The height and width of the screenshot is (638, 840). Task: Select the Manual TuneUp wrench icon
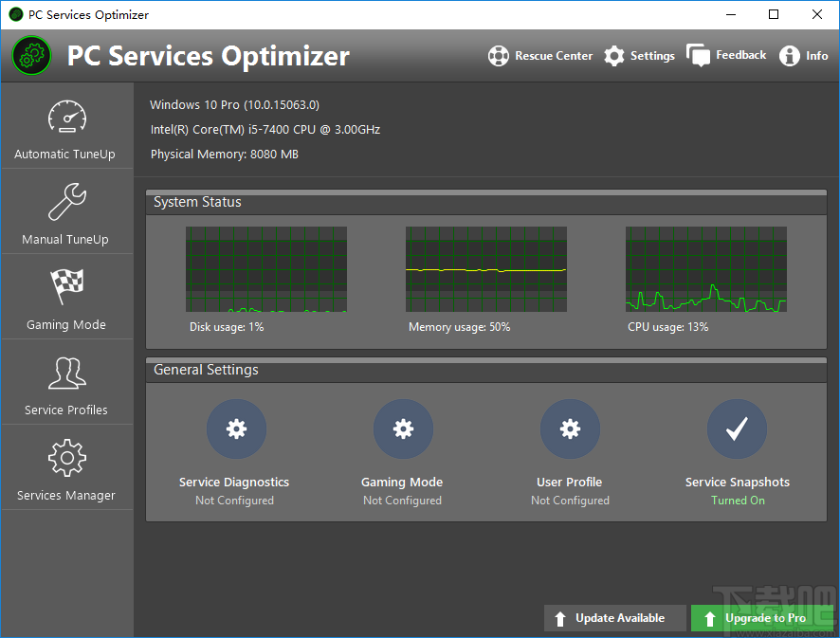pos(66,211)
